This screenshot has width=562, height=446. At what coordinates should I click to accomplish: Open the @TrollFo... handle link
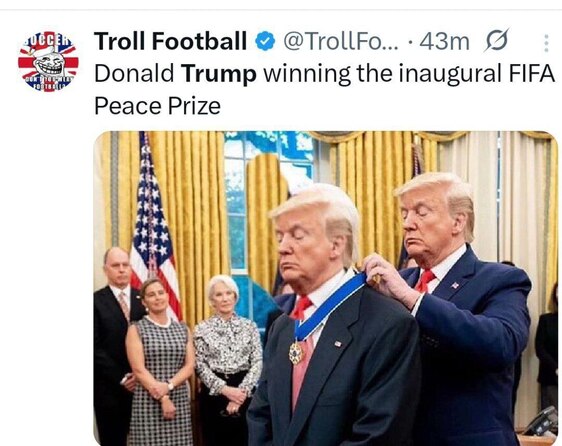[341, 41]
